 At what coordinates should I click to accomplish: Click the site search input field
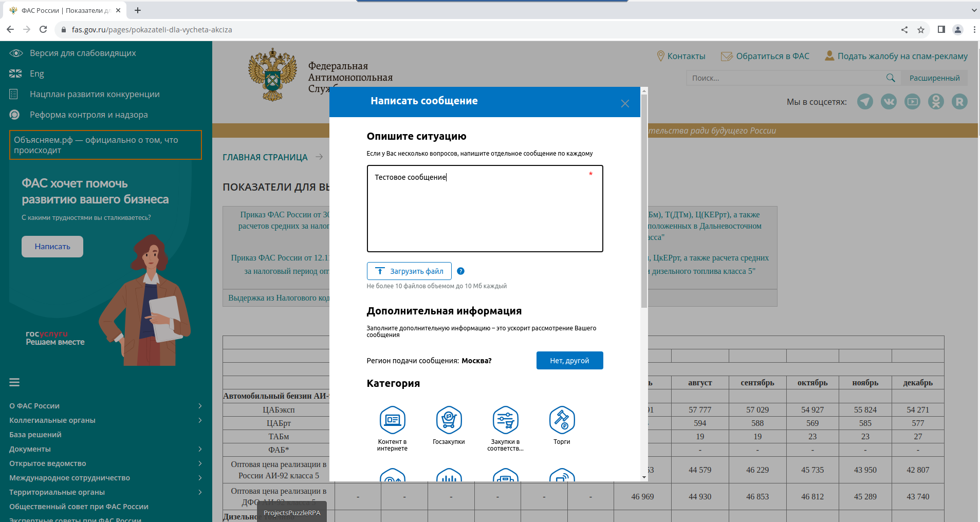pyautogui.click(x=785, y=78)
